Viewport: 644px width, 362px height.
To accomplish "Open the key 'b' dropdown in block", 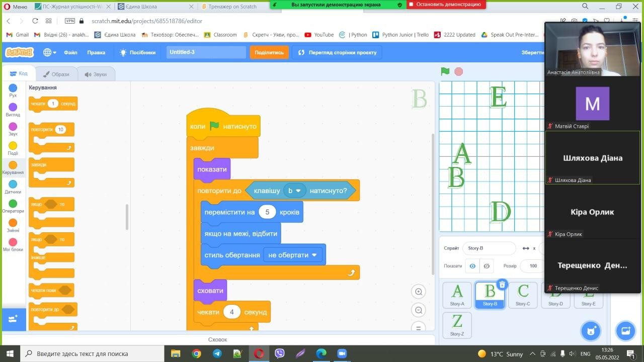I will [x=294, y=191].
